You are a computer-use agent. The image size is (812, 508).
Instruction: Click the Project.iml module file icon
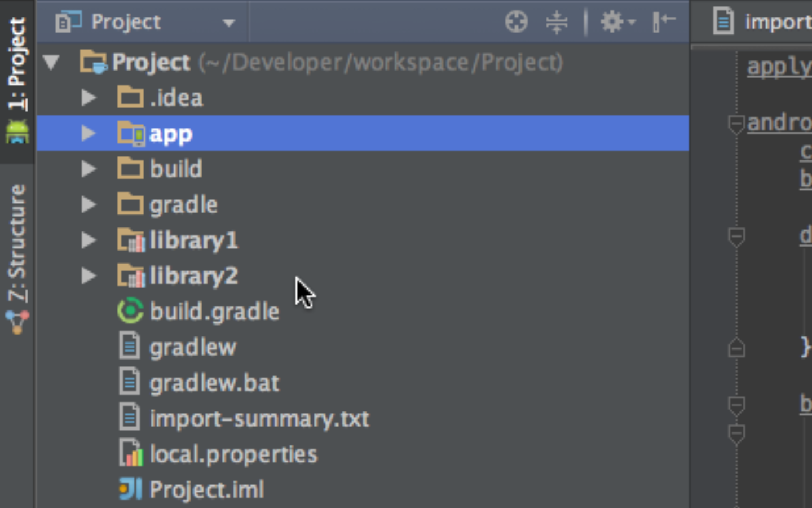click(x=130, y=489)
